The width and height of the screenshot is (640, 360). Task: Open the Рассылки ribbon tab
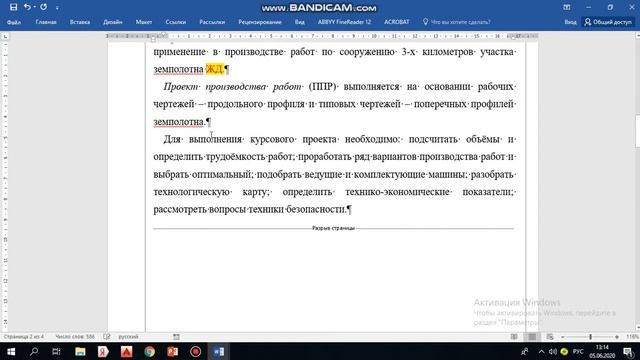(212, 22)
